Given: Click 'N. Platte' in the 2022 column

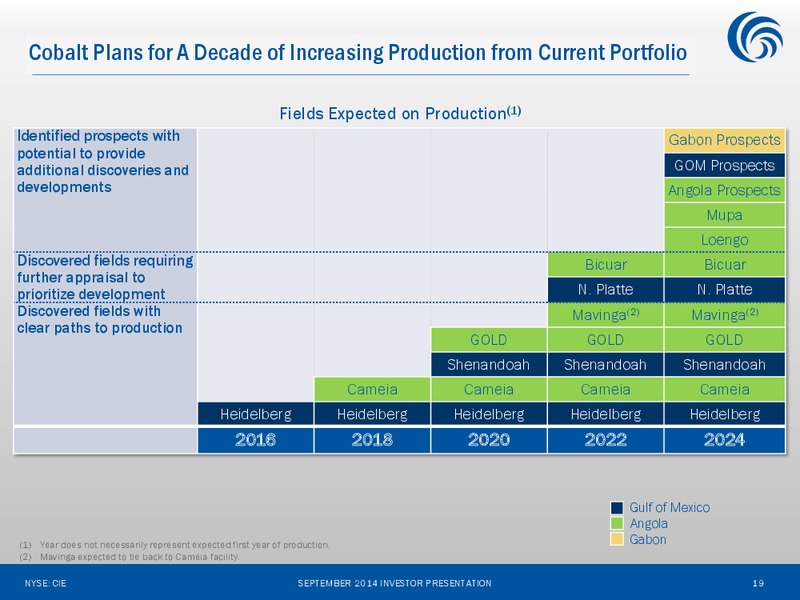Looking at the screenshot, I should 606,290.
